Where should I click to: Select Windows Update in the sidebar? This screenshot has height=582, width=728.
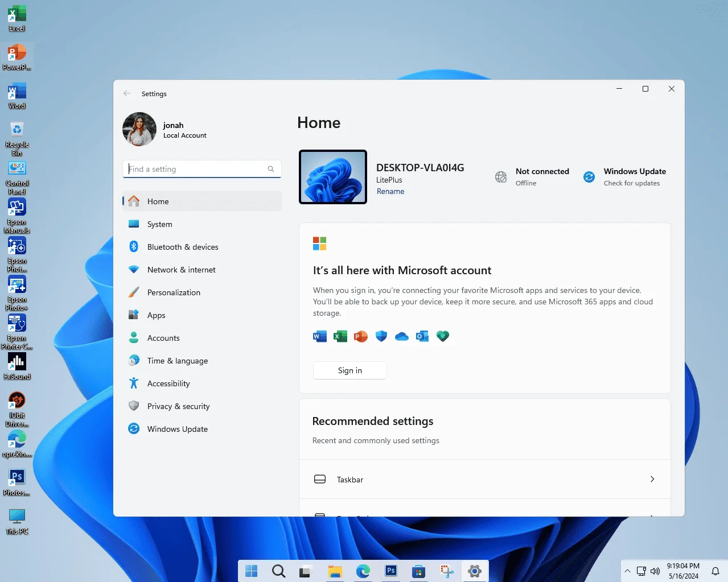coord(201,429)
